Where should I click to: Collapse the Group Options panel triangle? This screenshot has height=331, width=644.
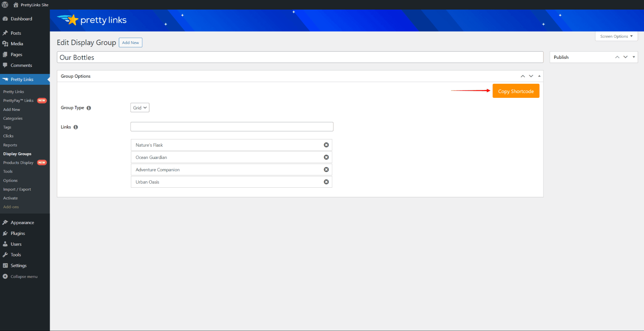pos(539,76)
